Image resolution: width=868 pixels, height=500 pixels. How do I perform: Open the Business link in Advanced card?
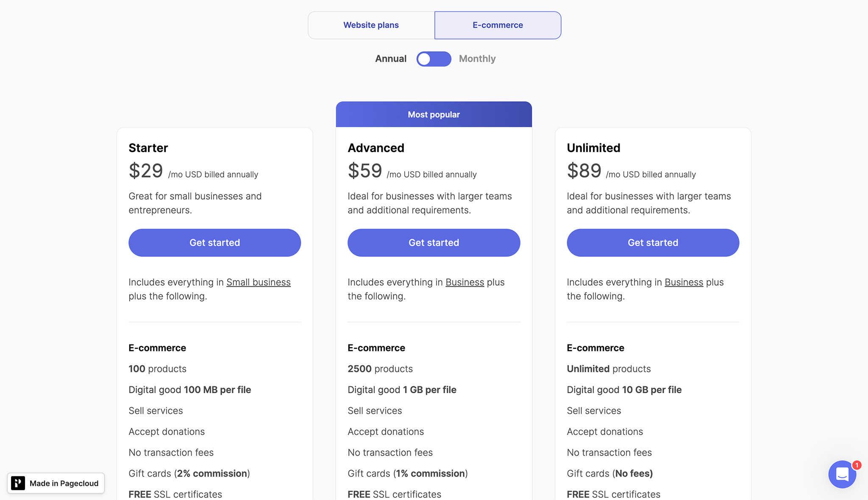(x=465, y=282)
